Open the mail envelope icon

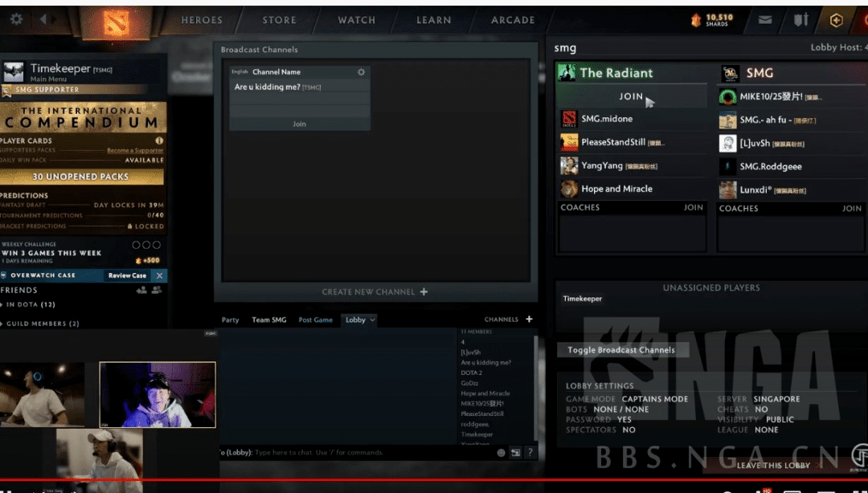(x=765, y=20)
